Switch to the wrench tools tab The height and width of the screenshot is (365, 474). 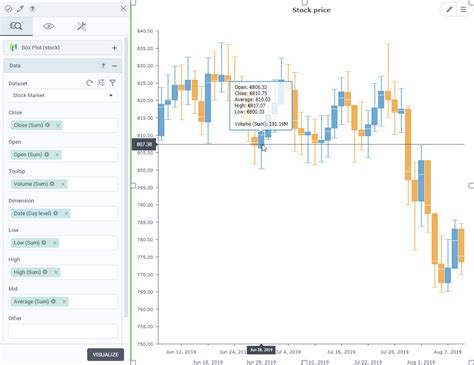pos(82,26)
